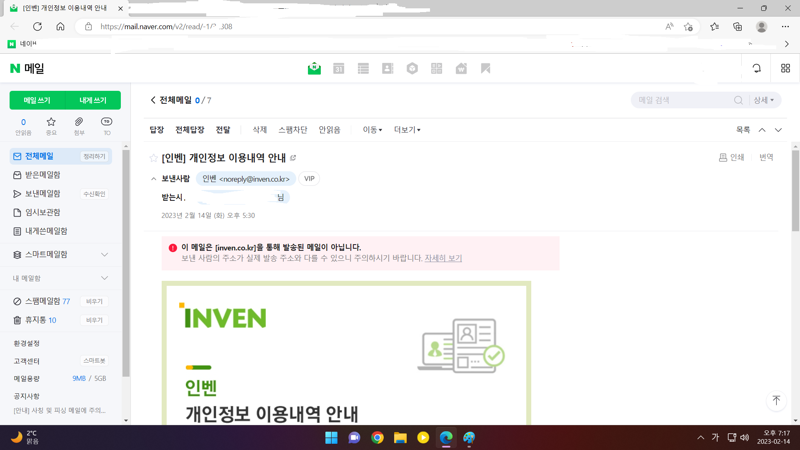The image size is (800, 450).
Task: Click 삭제 delete
Action: (x=260, y=130)
